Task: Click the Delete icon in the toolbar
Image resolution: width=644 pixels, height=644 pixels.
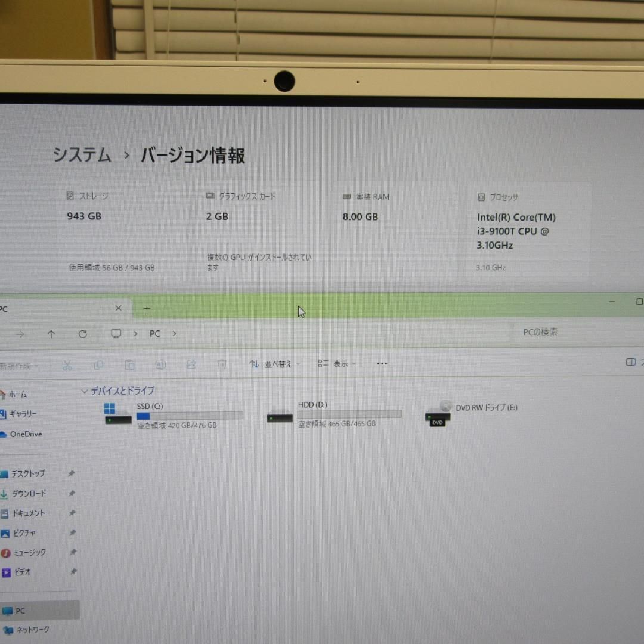Action: click(x=221, y=364)
